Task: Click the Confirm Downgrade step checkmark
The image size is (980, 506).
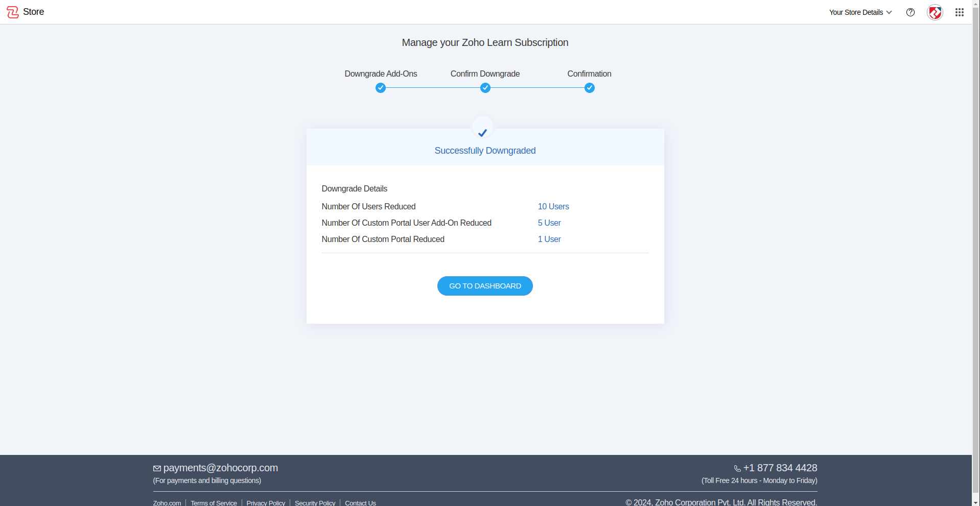Action: coord(485,88)
